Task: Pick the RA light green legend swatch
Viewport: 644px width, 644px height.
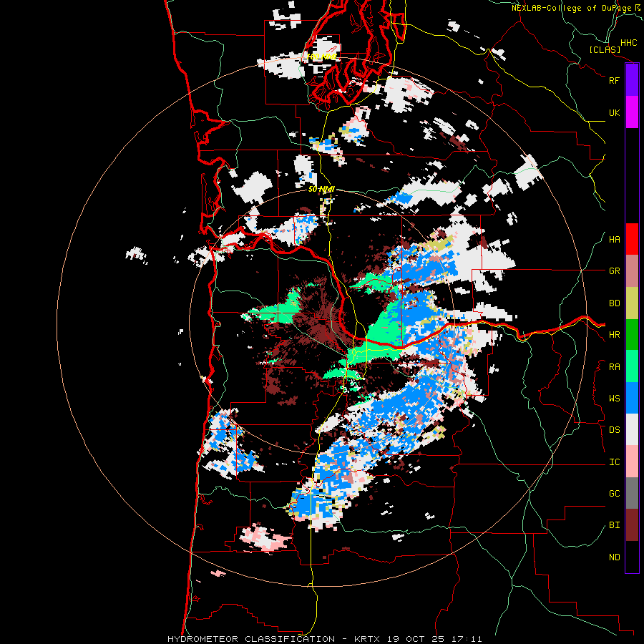Action: click(x=632, y=366)
